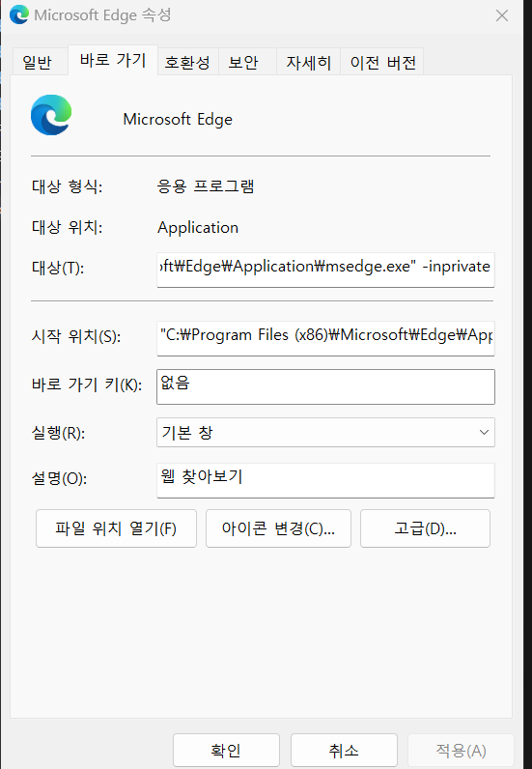
Task: Focus the 바로 가기 키(K) field
Action: 325,387
